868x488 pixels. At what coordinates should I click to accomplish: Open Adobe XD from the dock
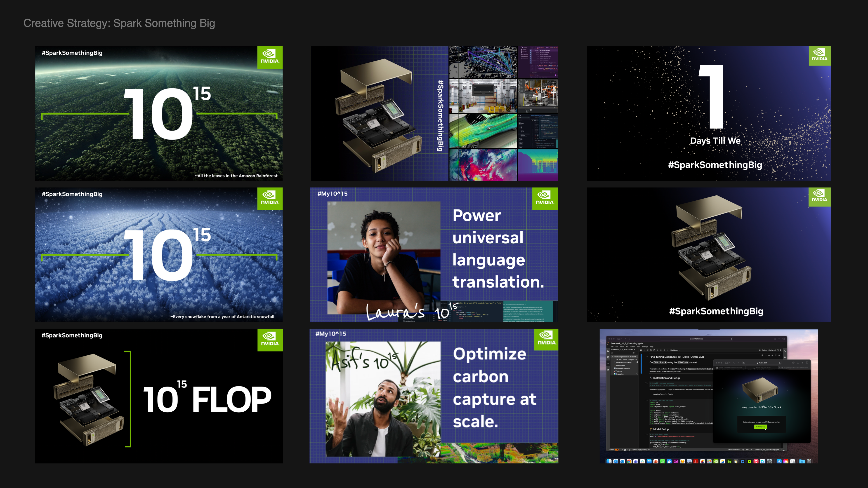676,461
